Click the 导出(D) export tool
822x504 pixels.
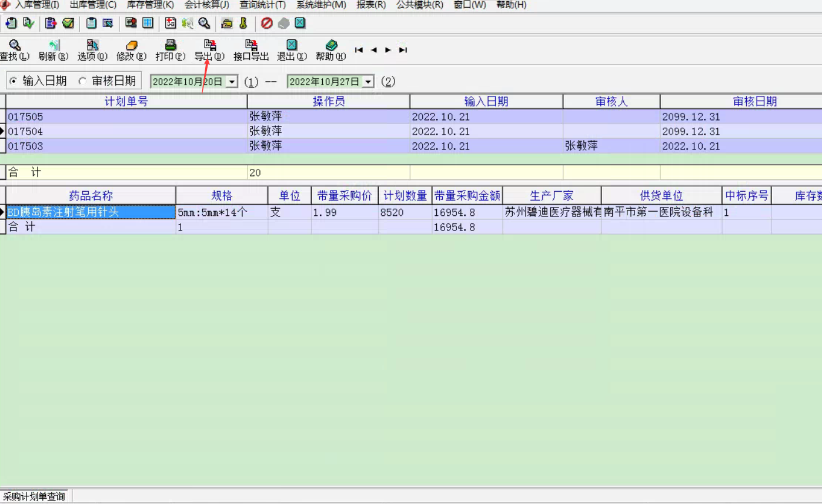[209, 51]
